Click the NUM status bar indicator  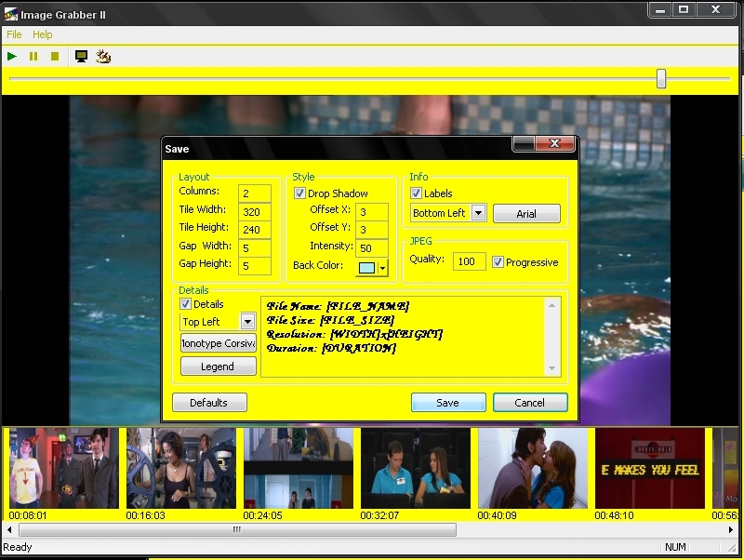(x=675, y=547)
